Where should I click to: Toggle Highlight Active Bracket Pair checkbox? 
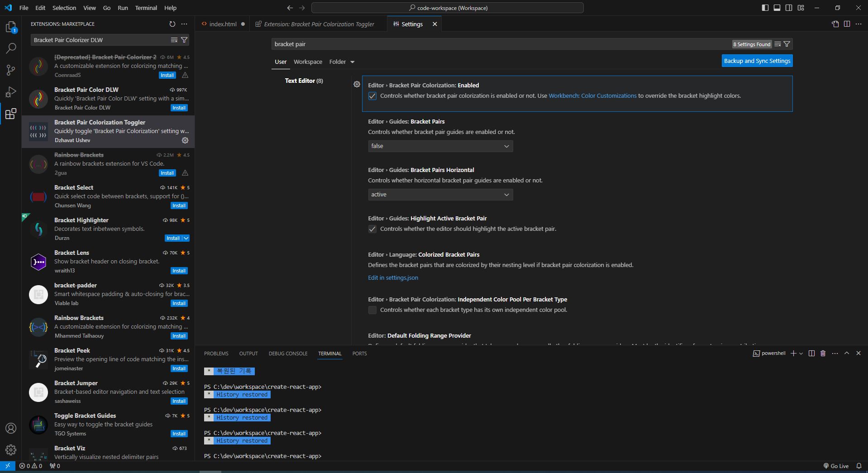click(372, 229)
